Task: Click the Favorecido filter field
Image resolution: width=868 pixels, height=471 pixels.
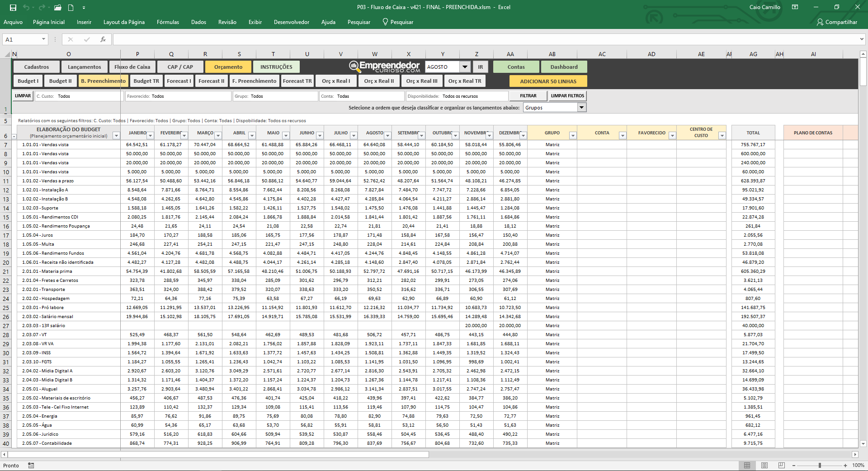Action: [178, 96]
